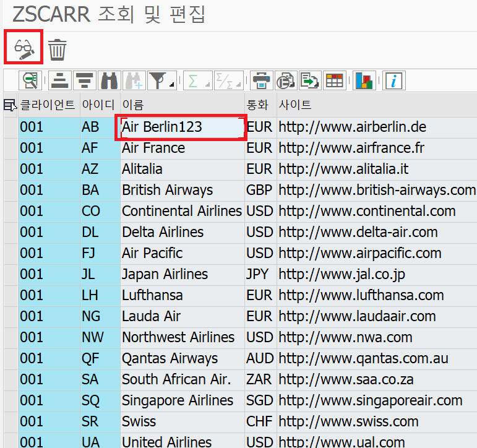Click the Swiss name cell

[183, 421]
